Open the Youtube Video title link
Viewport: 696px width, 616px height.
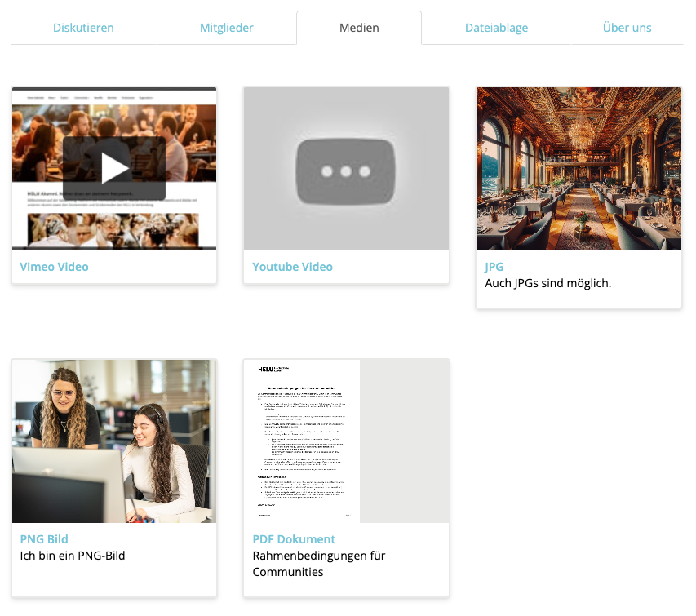292,267
